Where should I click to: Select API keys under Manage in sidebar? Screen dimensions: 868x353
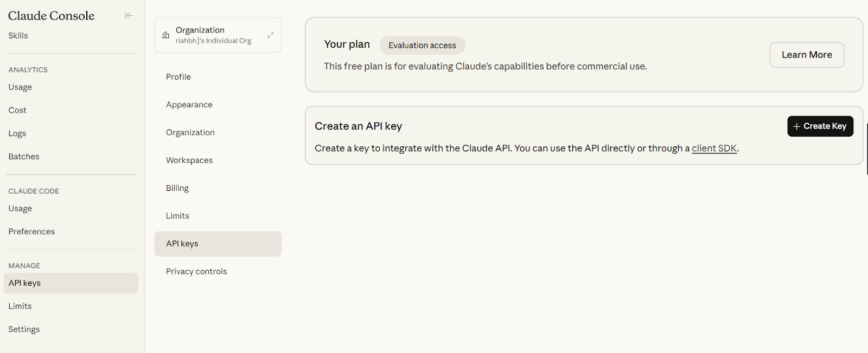(71, 283)
